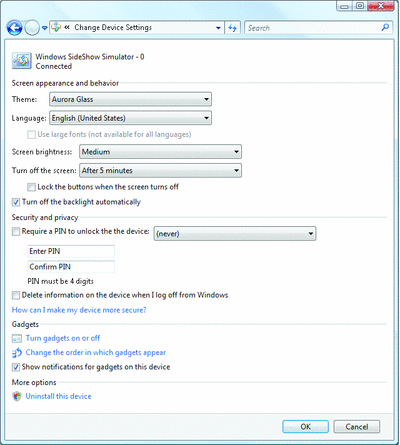This screenshot has width=400, height=445.
Task: Open the recent pages arrow beside Forward
Action: (44, 28)
